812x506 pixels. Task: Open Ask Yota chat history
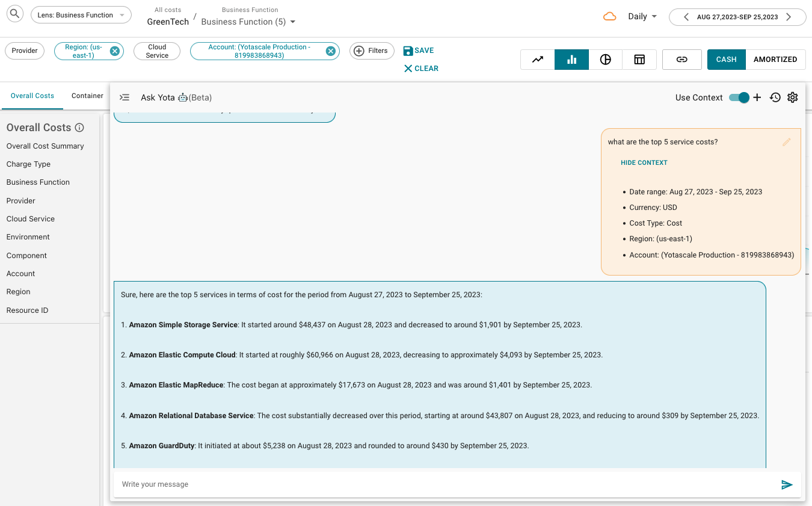tap(775, 97)
